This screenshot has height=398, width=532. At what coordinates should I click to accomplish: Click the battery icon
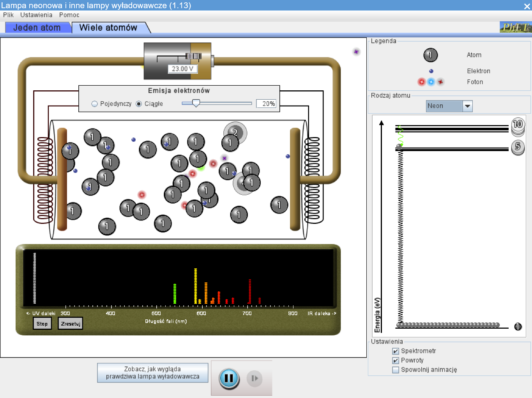pos(179,61)
